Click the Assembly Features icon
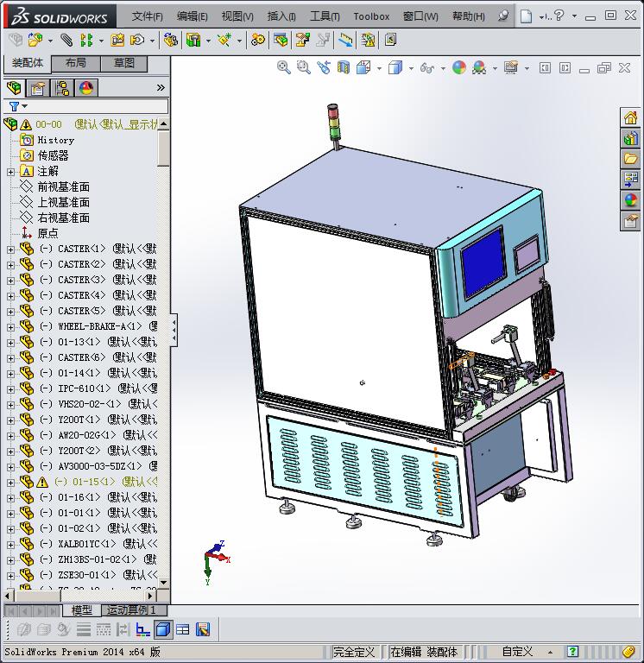 pos(193,41)
